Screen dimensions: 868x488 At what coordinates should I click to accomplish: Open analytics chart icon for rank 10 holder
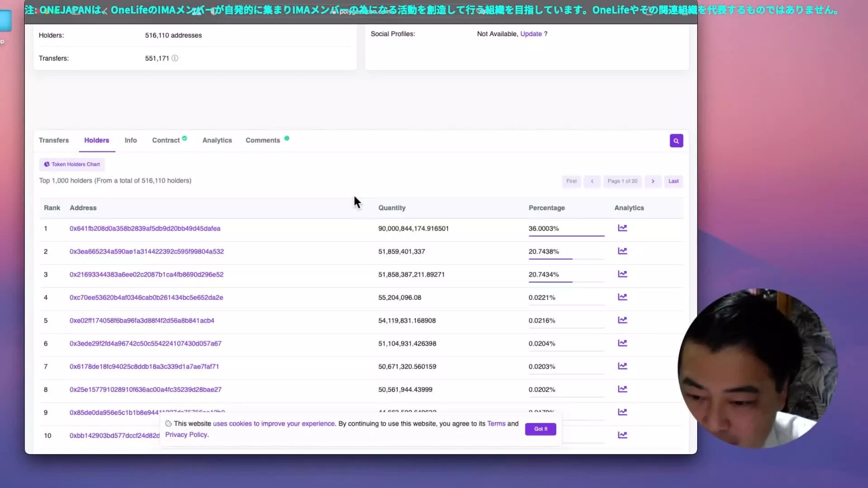(x=622, y=435)
